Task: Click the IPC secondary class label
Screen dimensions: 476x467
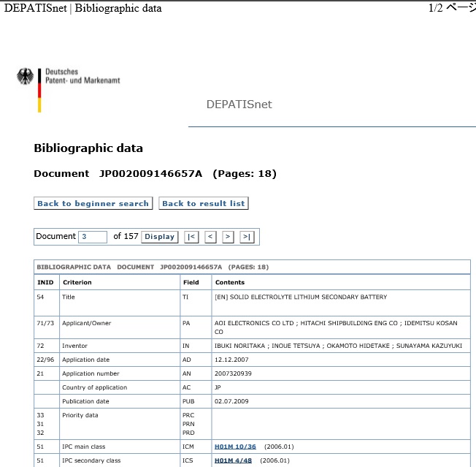Action: 91,460
